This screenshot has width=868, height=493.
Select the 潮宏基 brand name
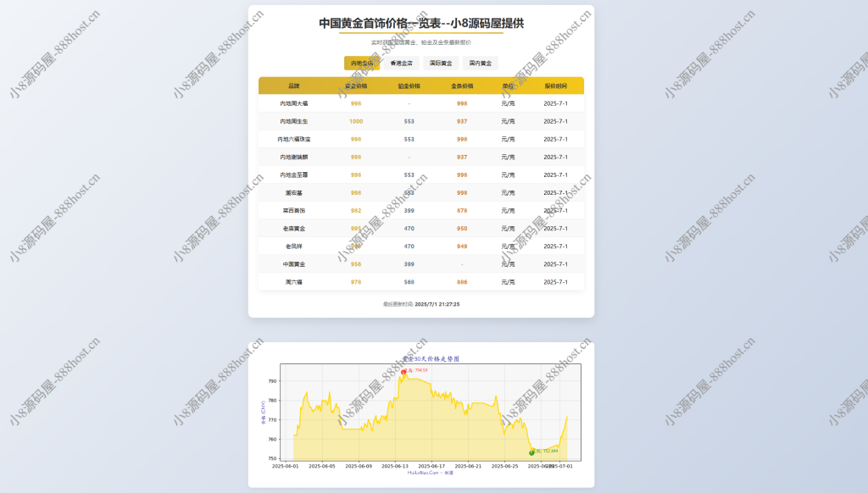(x=294, y=193)
